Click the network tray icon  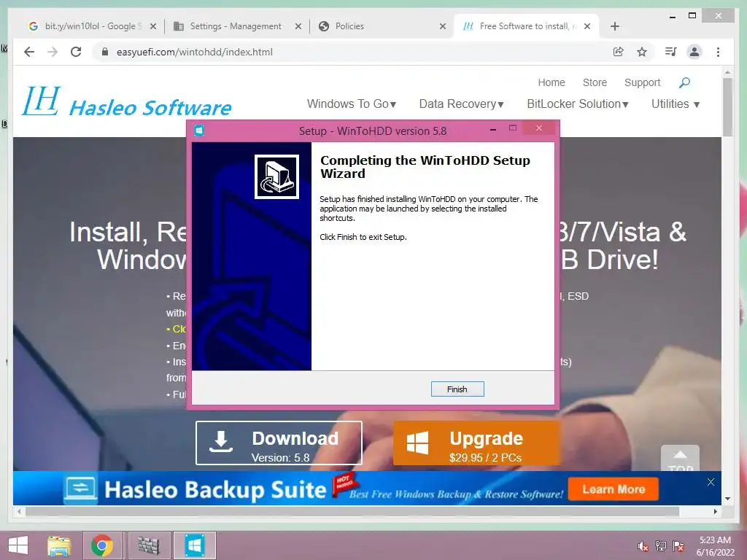(x=660, y=546)
